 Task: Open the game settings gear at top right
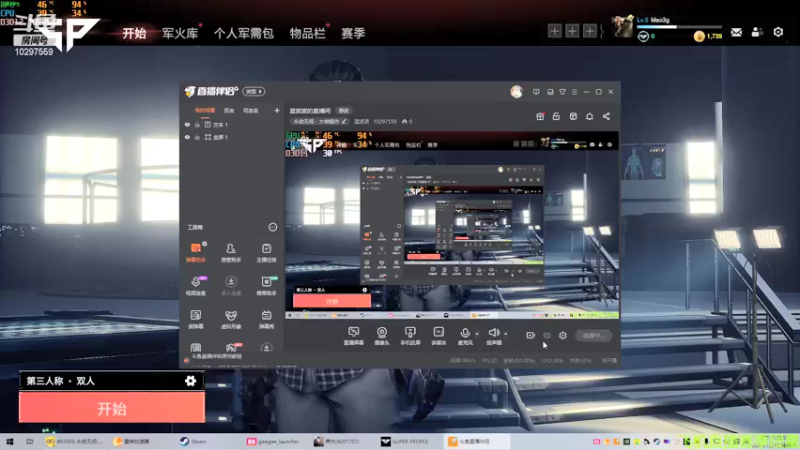click(778, 32)
